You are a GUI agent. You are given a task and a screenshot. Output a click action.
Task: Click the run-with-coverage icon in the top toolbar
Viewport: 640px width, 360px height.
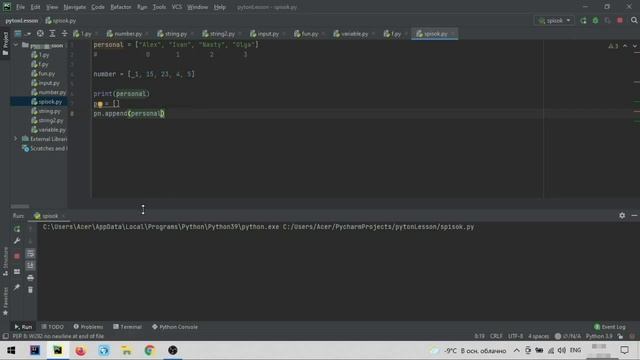pos(608,20)
